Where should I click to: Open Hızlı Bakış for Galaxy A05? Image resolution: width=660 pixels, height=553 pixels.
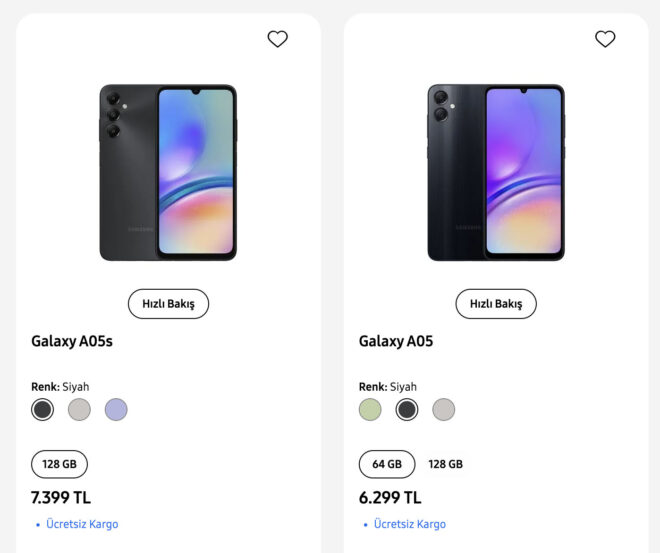click(496, 304)
